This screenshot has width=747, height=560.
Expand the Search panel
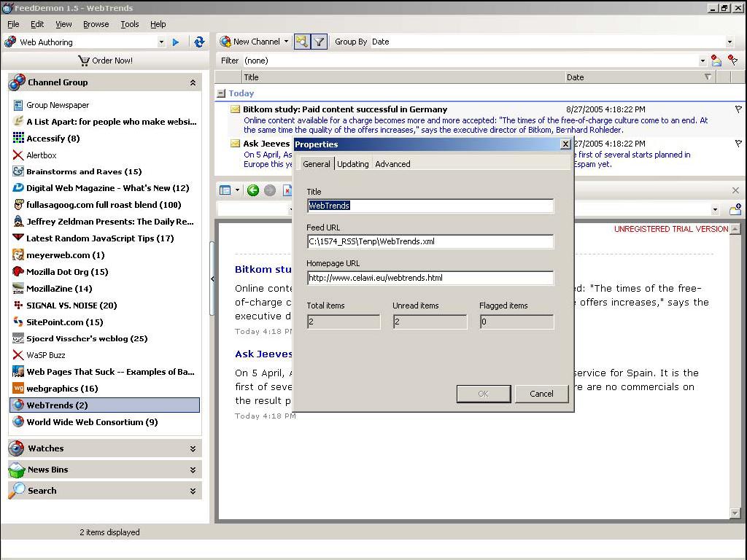[193, 491]
